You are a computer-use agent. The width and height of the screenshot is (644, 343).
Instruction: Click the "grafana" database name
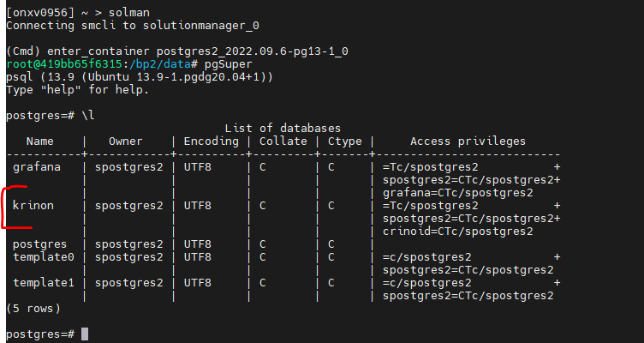pyautogui.click(x=37, y=167)
